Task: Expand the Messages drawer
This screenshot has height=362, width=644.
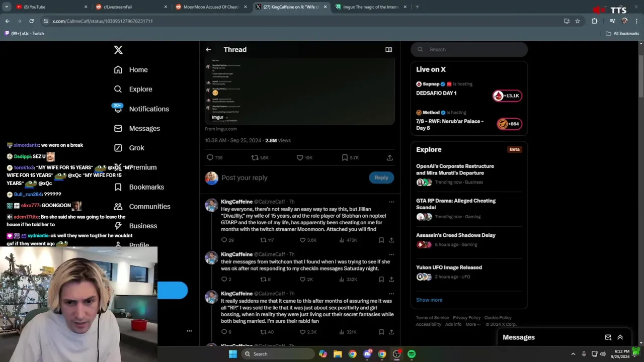Action: coord(620,337)
